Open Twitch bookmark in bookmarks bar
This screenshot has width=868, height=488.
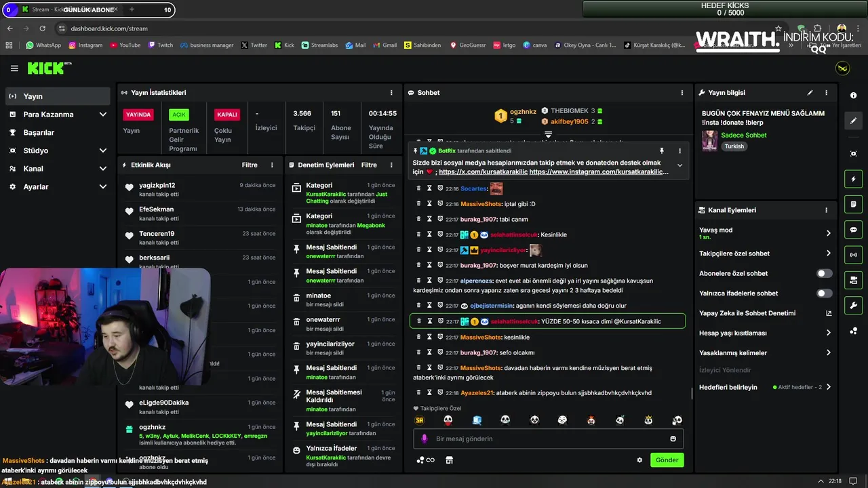tap(160, 45)
